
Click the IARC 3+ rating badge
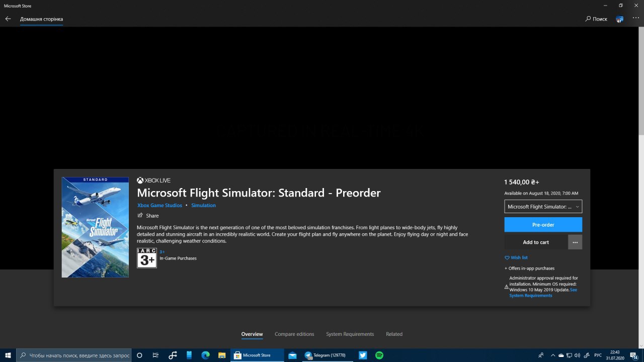(147, 258)
